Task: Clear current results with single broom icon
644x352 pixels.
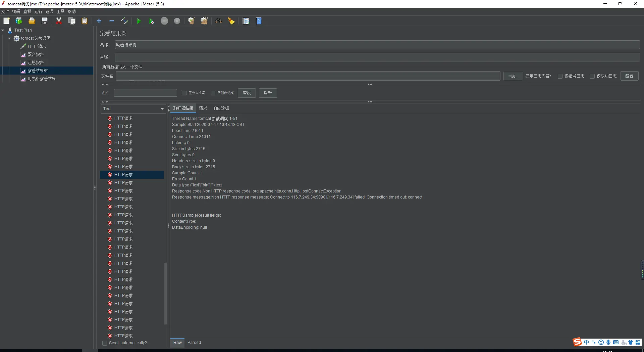Action: (191, 21)
